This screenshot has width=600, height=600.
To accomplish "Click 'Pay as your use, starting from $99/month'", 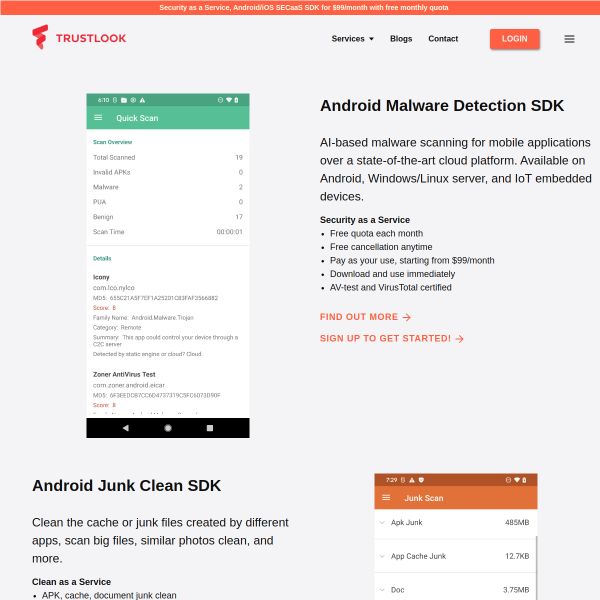I will [x=412, y=260].
